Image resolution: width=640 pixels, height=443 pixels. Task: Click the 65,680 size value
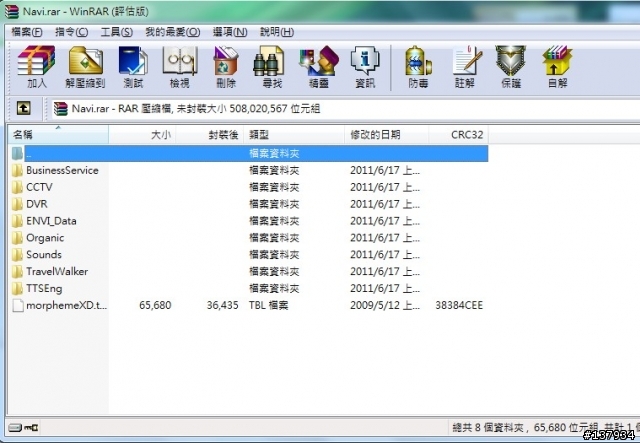point(155,305)
